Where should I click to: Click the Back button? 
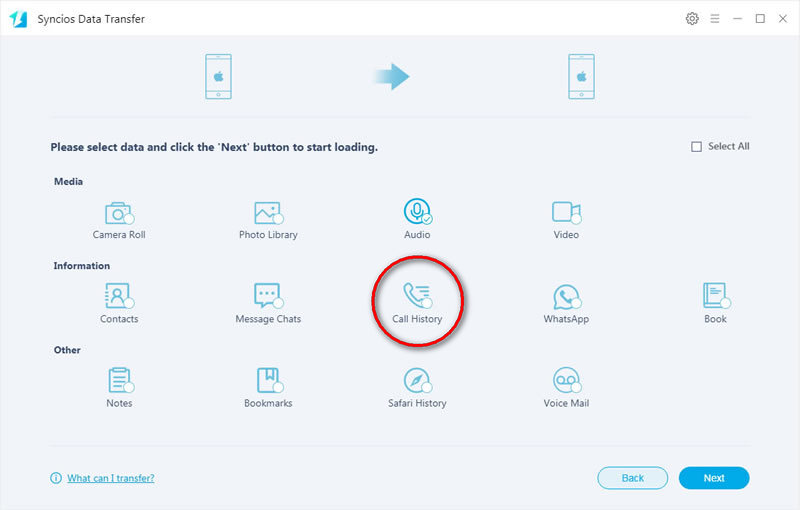tap(633, 478)
